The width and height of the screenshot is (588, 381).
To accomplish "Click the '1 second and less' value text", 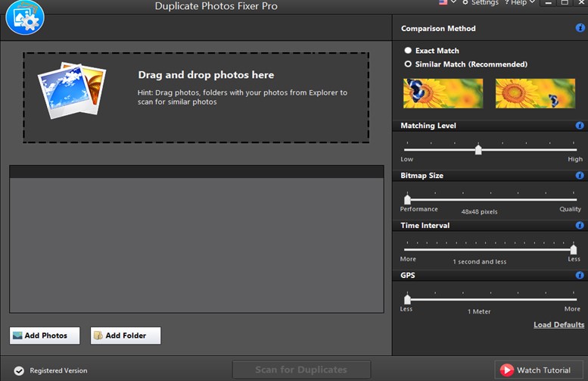I will coord(479,261).
